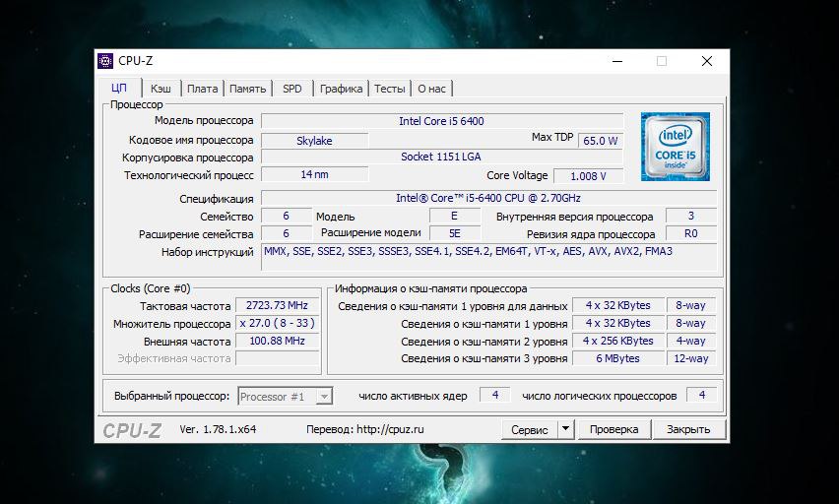Click the Сервис button
Image resolution: width=839 pixels, height=504 pixels.
pos(529,429)
